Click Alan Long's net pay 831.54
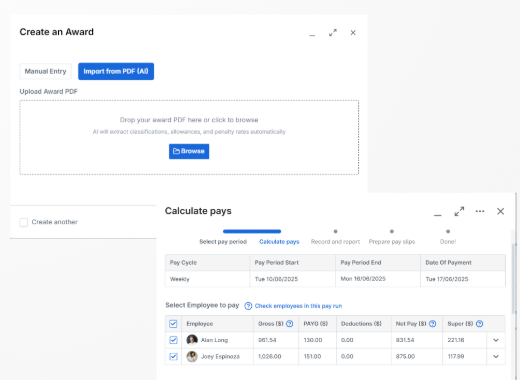Image resolution: width=520 pixels, height=380 pixels. pos(405,340)
